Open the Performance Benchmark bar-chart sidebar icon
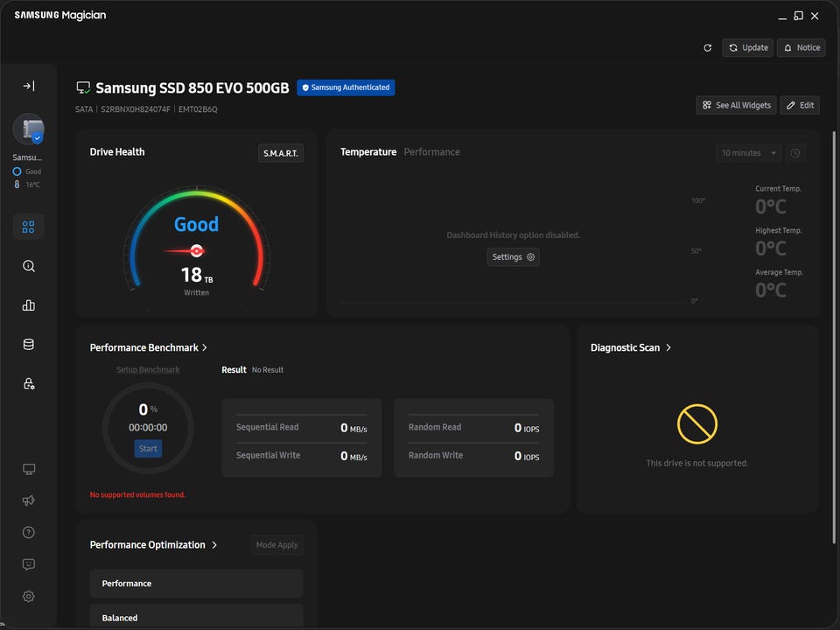Screen dimensions: 840x630 [28, 305]
